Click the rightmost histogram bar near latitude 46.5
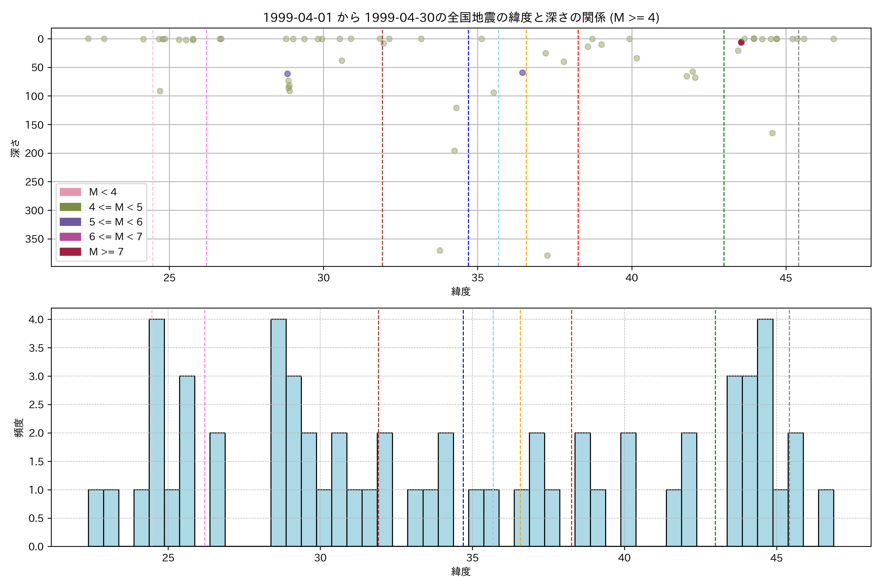Viewport: 882px width, 588px height. (x=826, y=518)
